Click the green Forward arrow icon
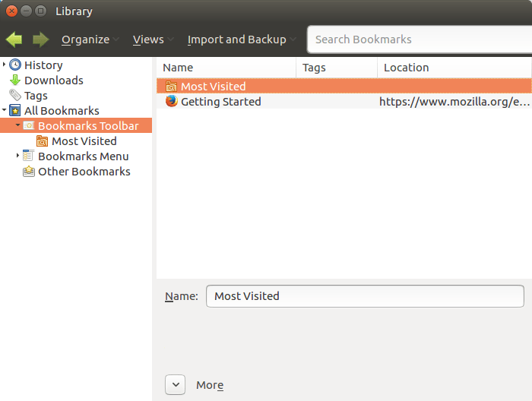This screenshot has width=532, height=401. coord(41,39)
